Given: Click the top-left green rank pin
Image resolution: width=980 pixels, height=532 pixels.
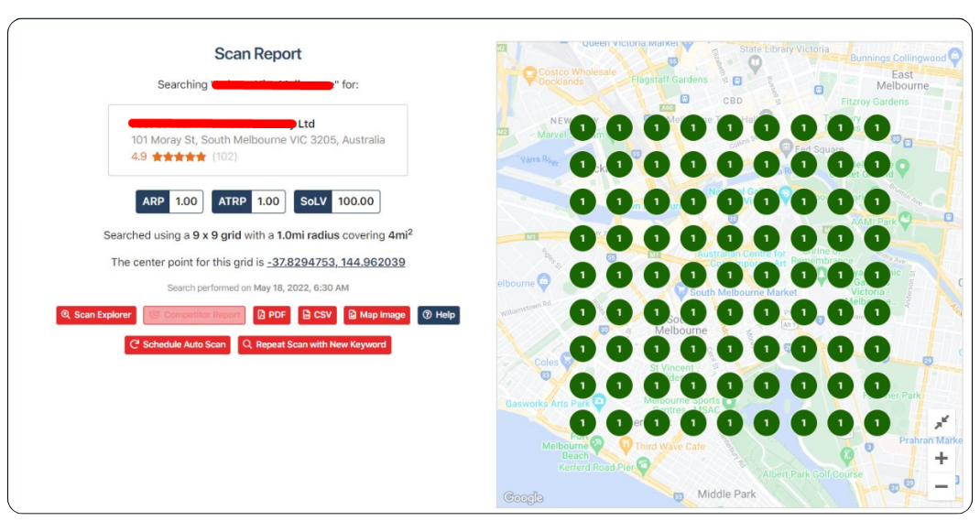Looking at the screenshot, I should click(583, 127).
